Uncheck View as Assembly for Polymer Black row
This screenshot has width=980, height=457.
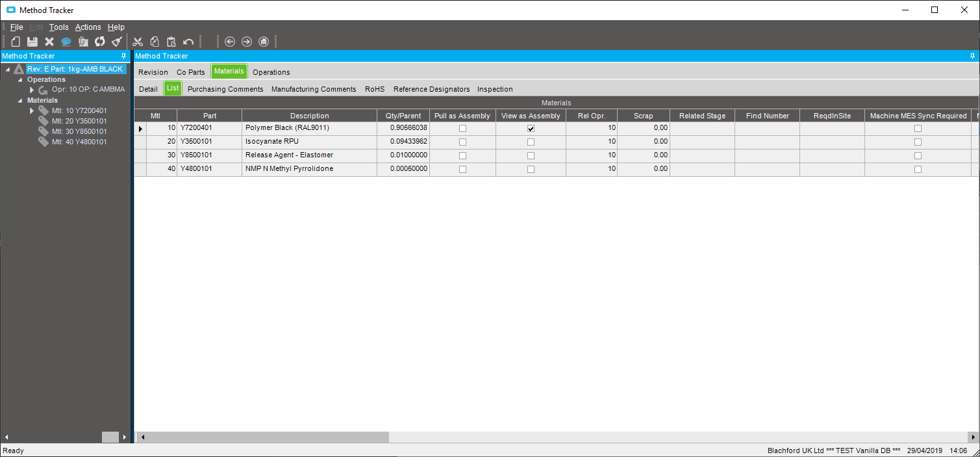(x=531, y=128)
